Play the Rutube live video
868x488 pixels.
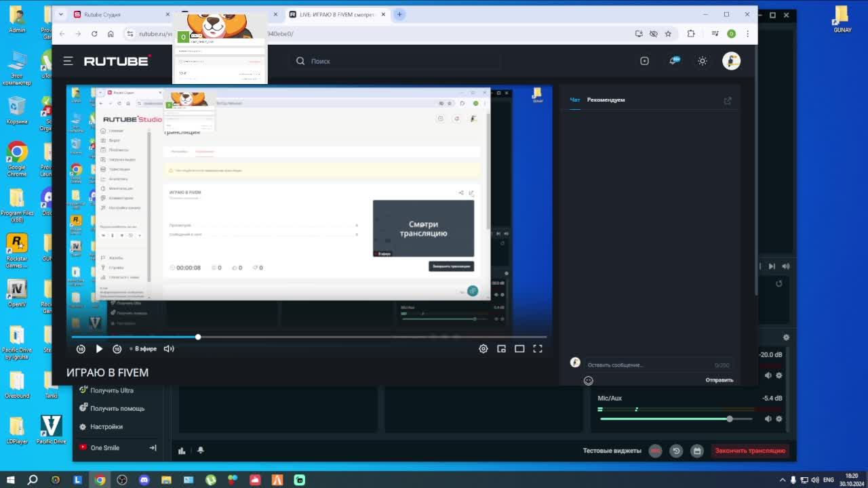click(99, 348)
